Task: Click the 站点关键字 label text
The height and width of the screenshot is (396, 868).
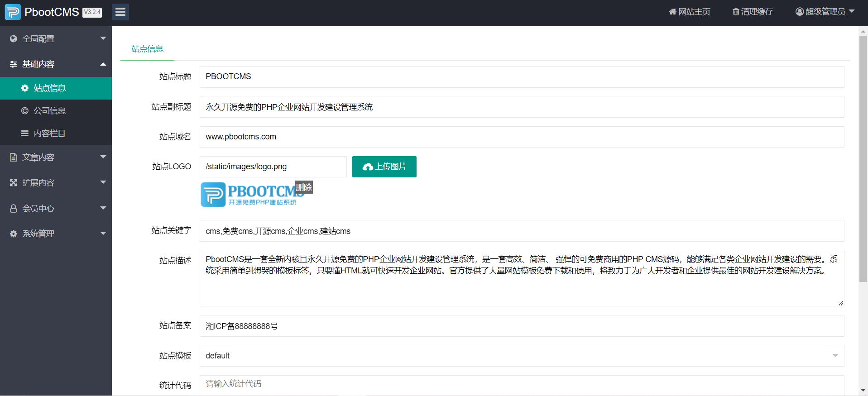Action: tap(171, 230)
